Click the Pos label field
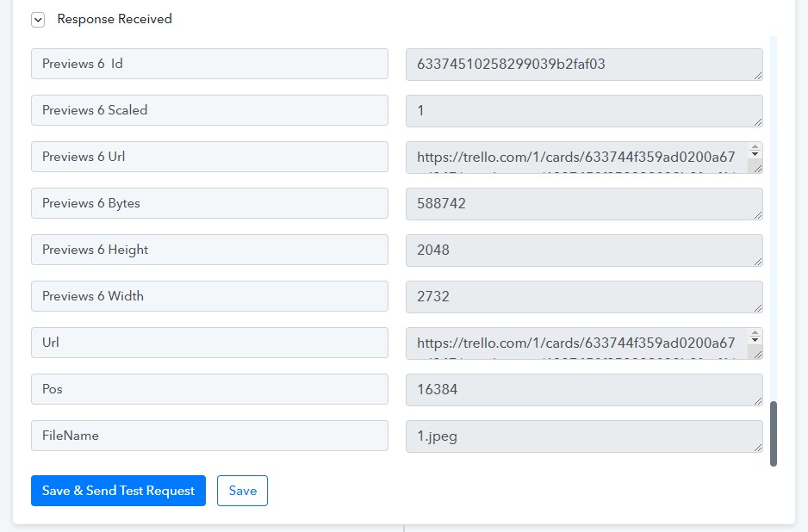 209,389
